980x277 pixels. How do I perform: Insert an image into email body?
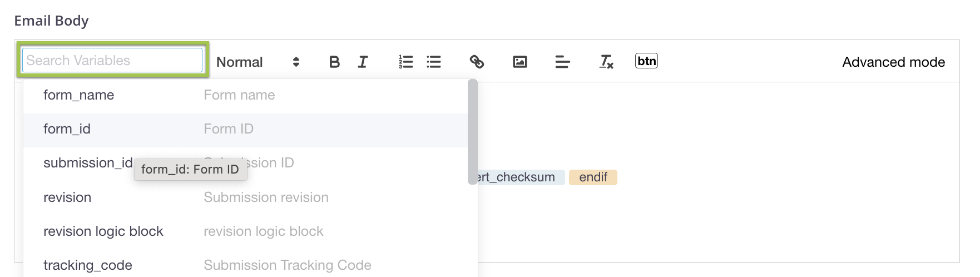tap(519, 62)
